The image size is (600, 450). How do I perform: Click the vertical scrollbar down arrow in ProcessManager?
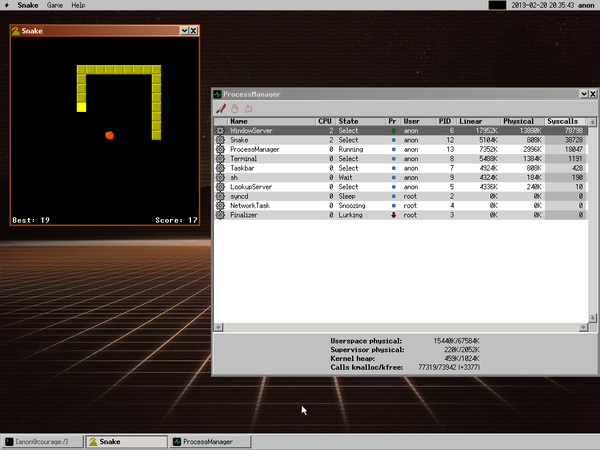tap(592, 318)
